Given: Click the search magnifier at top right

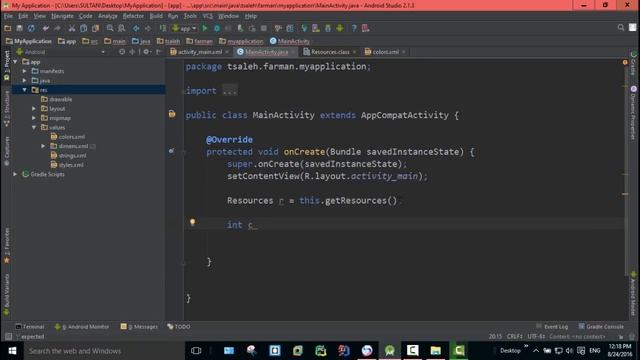Looking at the screenshot, I should click(621, 28).
